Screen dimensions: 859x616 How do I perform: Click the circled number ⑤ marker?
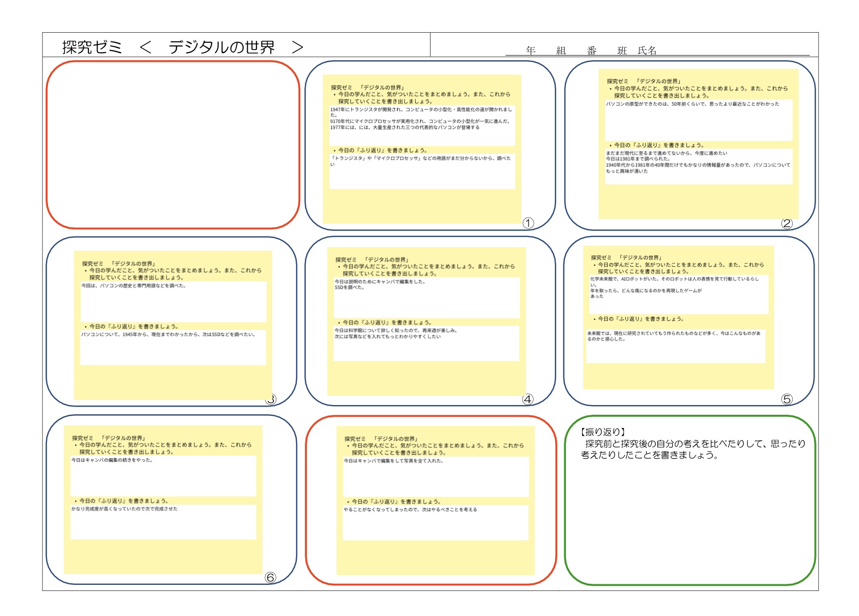786,399
